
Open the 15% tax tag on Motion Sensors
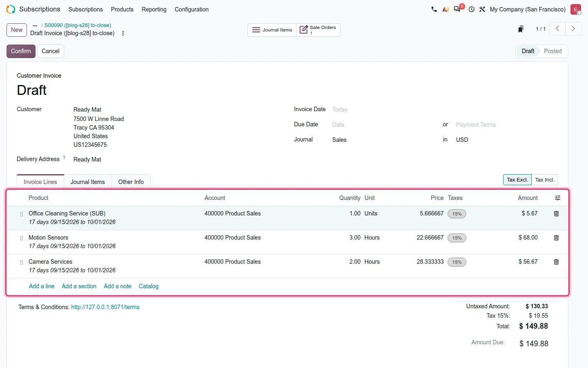tap(457, 238)
